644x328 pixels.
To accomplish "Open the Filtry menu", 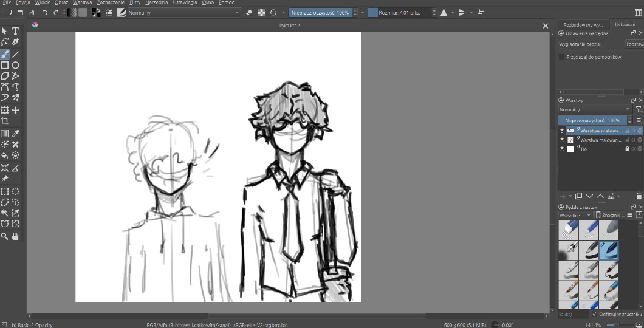I will pyautogui.click(x=134, y=2).
